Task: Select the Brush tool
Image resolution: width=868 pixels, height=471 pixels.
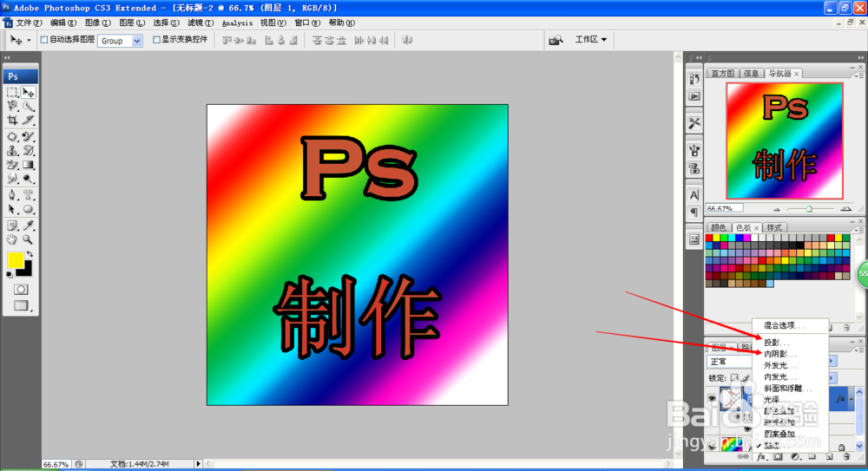Action: (29, 136)
